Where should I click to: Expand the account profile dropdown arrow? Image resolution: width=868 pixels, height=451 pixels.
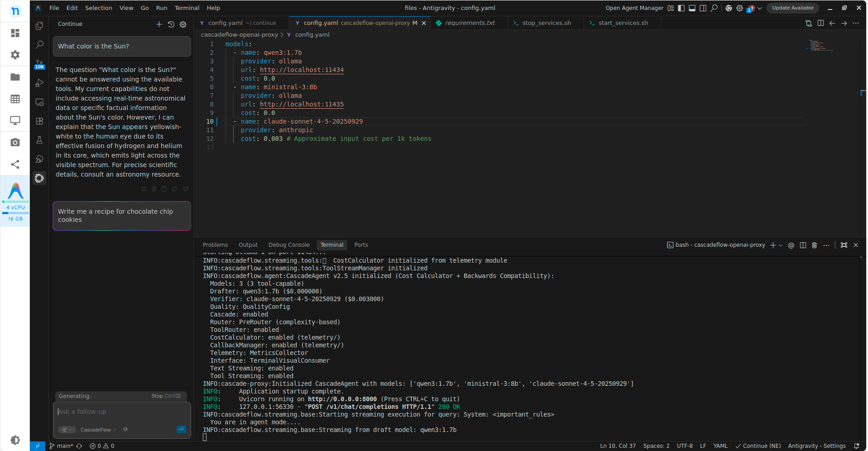tap(760, 8)
